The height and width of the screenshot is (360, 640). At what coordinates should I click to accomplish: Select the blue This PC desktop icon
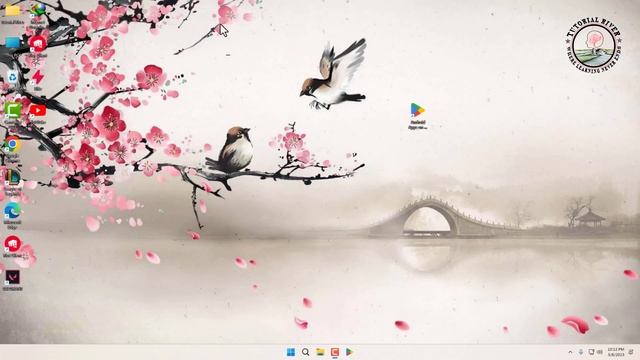coord(12,43)
